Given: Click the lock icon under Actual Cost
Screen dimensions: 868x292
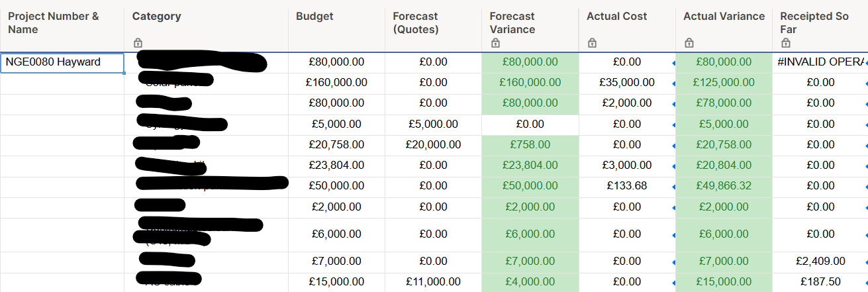Looking at the screenshot, I should tap(592, 43).
